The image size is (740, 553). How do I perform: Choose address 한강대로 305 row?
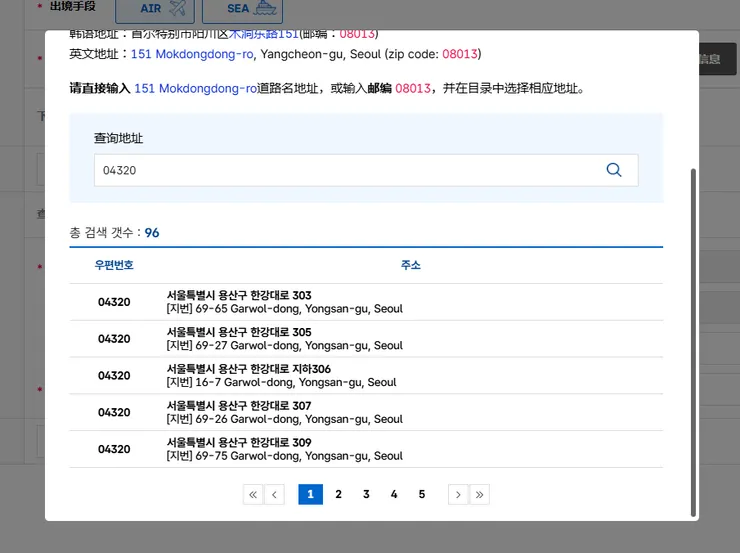point(366,339)
